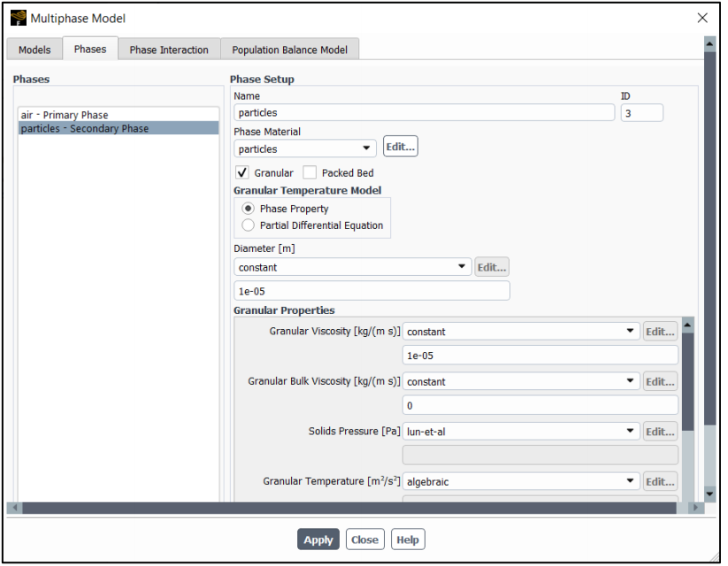Click Edit button for Granular Viscosity

point(660,332)
